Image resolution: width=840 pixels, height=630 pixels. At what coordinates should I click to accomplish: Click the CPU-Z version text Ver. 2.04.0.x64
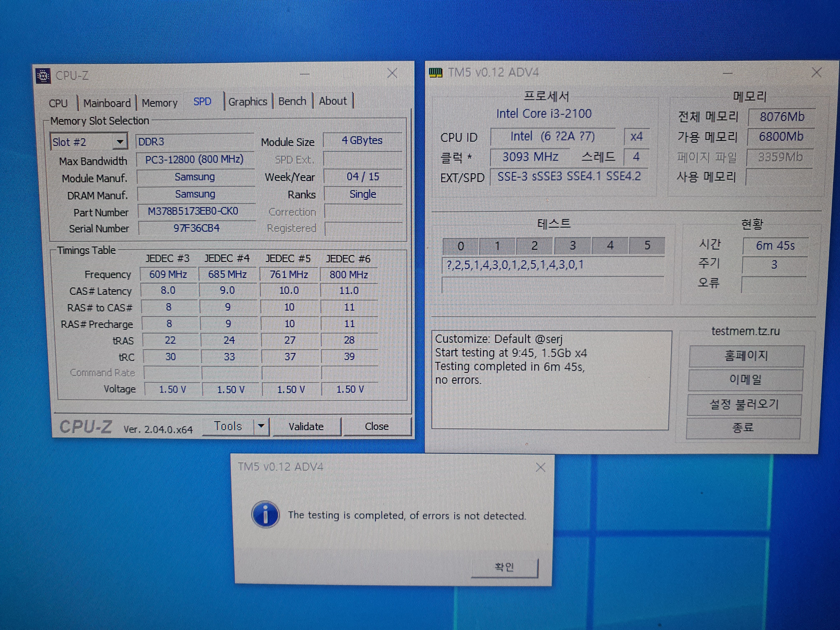(158, 430)
